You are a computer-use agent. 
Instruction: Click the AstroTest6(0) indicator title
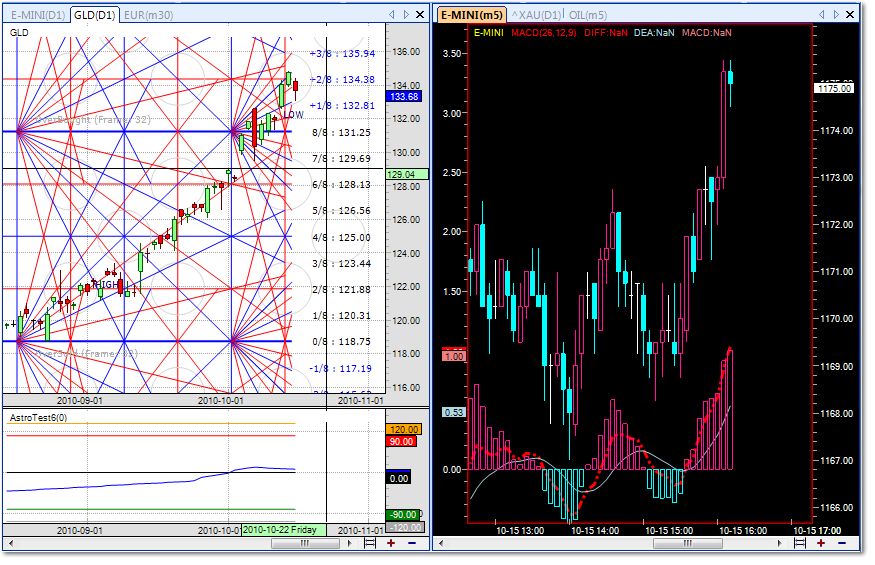pos(38,418)
